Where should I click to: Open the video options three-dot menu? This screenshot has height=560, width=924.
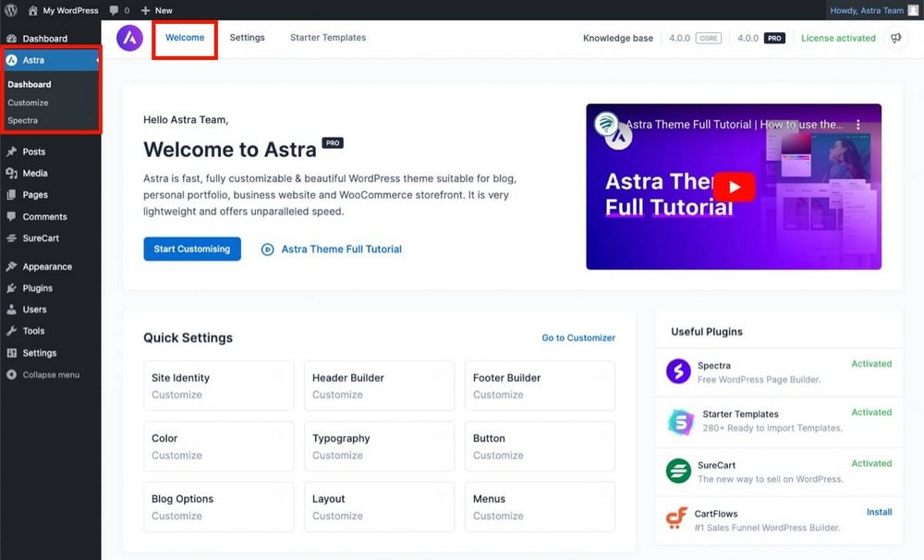pos(857,125)
